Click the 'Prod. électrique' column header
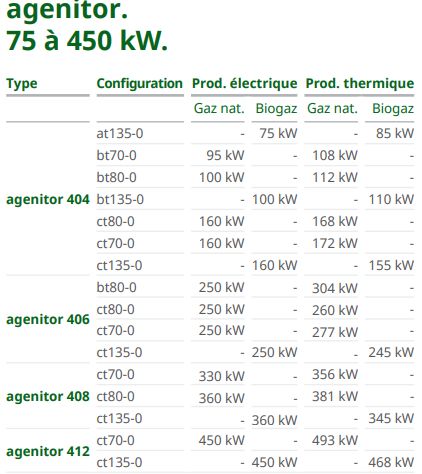This screenshot has width=422, height=474. [244, 83]
